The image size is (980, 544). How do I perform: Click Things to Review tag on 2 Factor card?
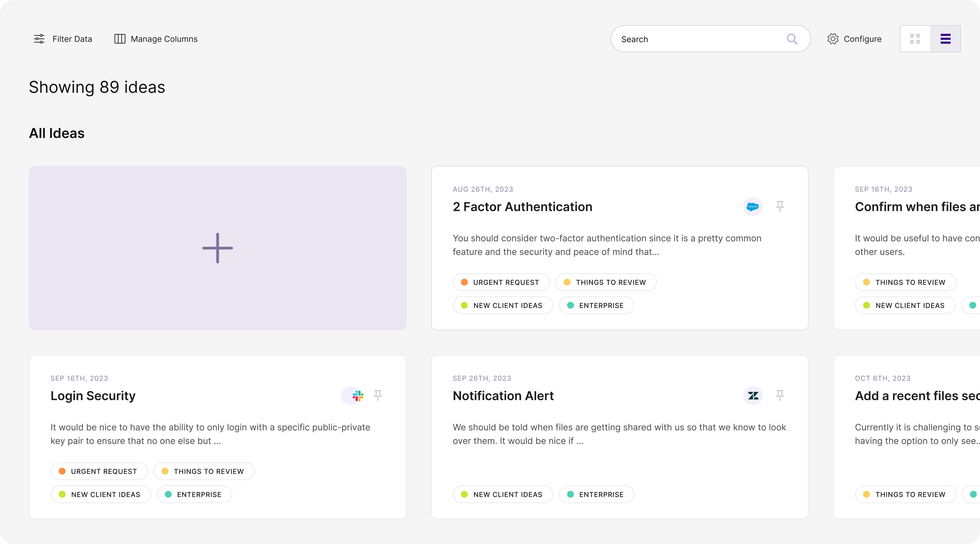[x=606, y=282]
